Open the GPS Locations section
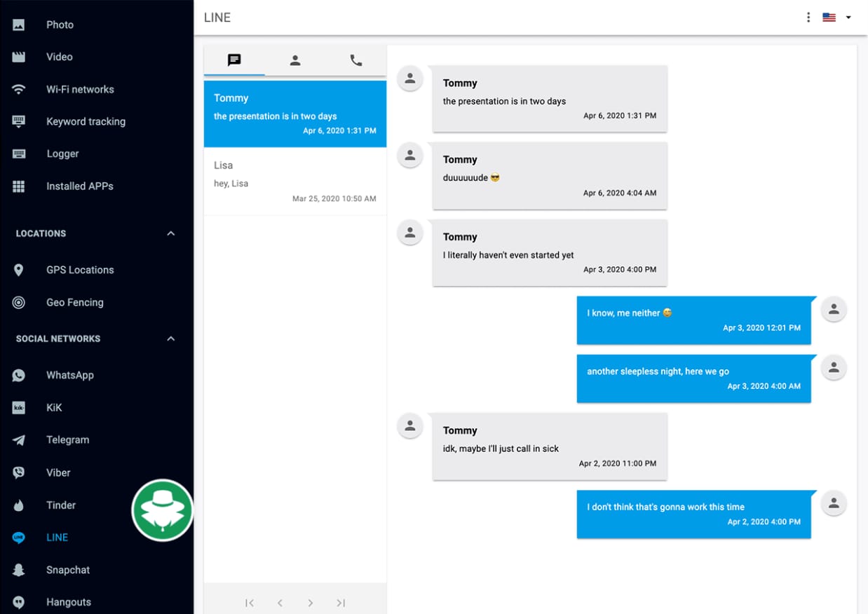Screen dimensions: 868x614 click(18, 270)
